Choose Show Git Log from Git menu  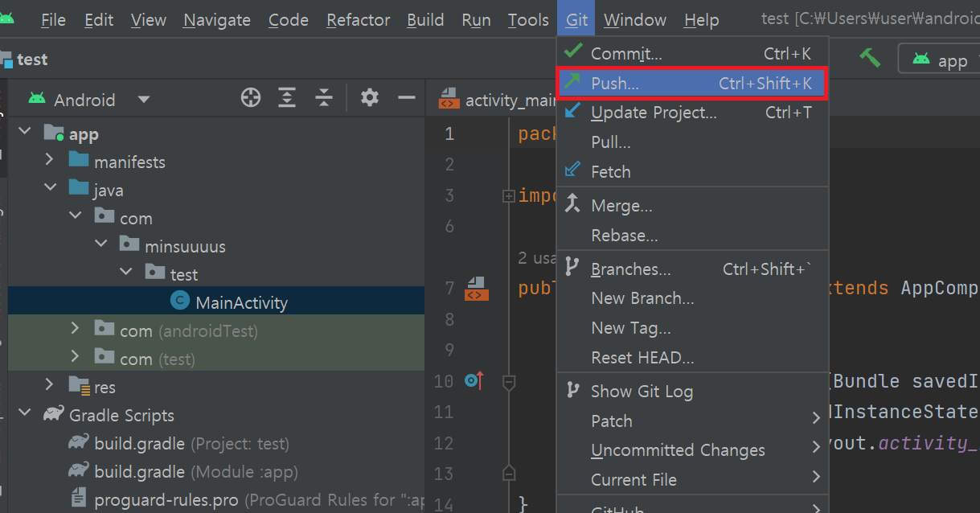pos(692,392)
